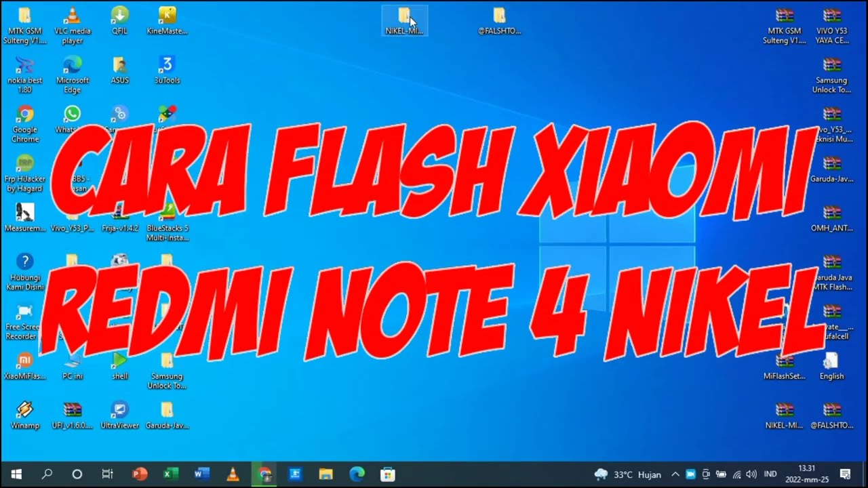Open the @FALSHTO... folder icon
Screen dimensions: 868x488
(x=500, y=20)
